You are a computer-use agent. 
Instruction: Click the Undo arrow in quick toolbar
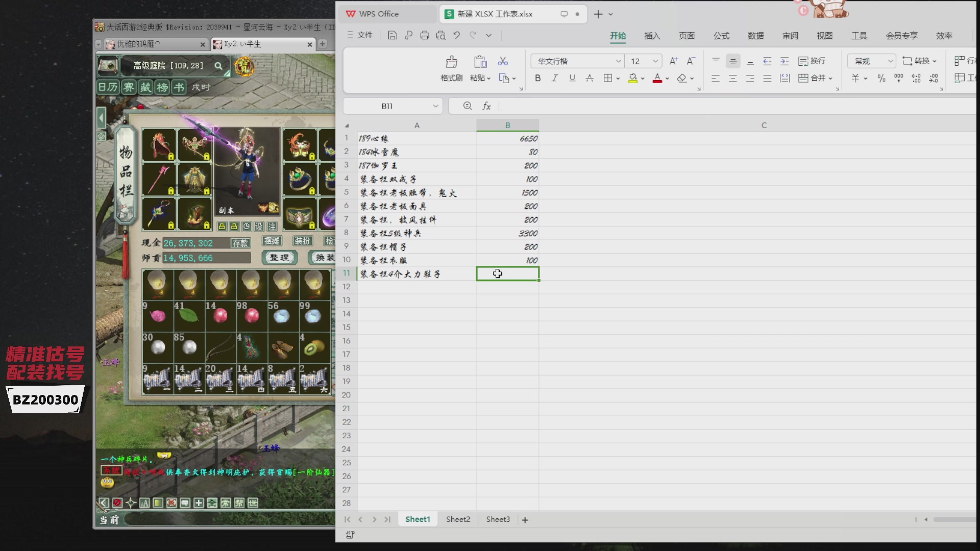[456, 35]
